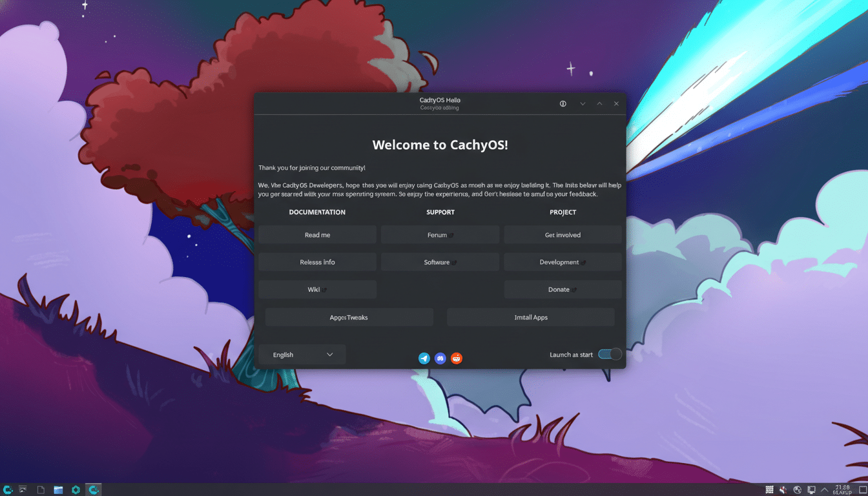Open the Donate page

tap(563, 289)
